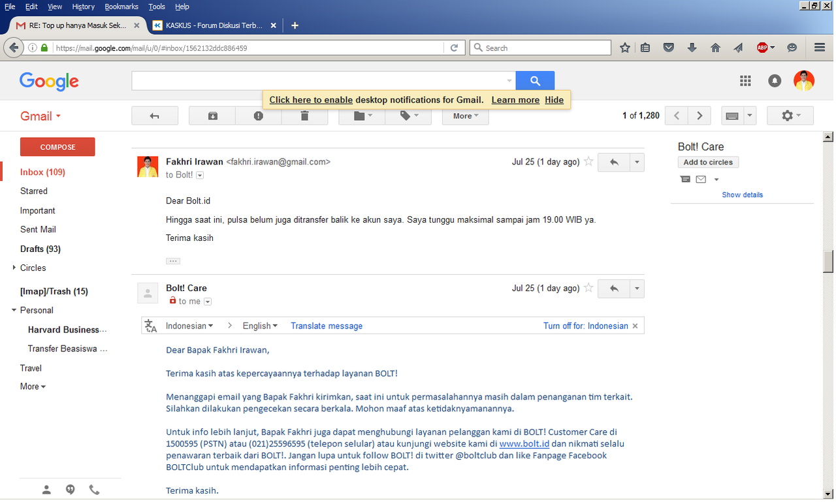
Task: Open Harvard Business label
Action: (67, 330)
